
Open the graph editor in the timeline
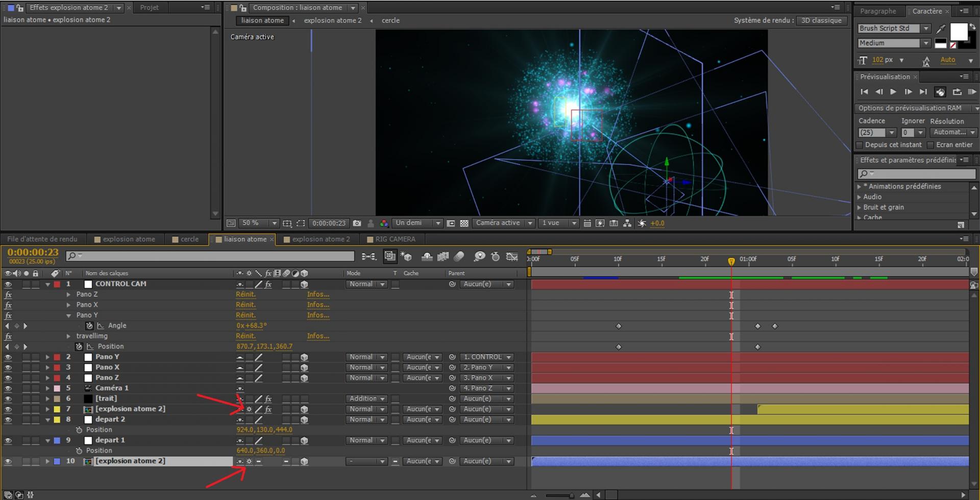click(512, 256)
